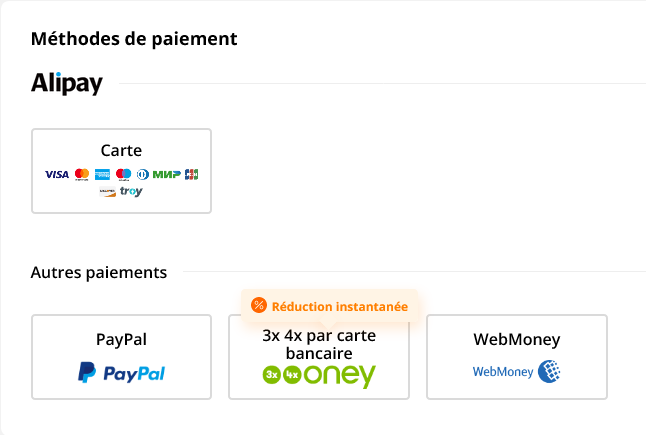Choose the PayPal payment option label
646x435 pixels.
pos(121,340)
